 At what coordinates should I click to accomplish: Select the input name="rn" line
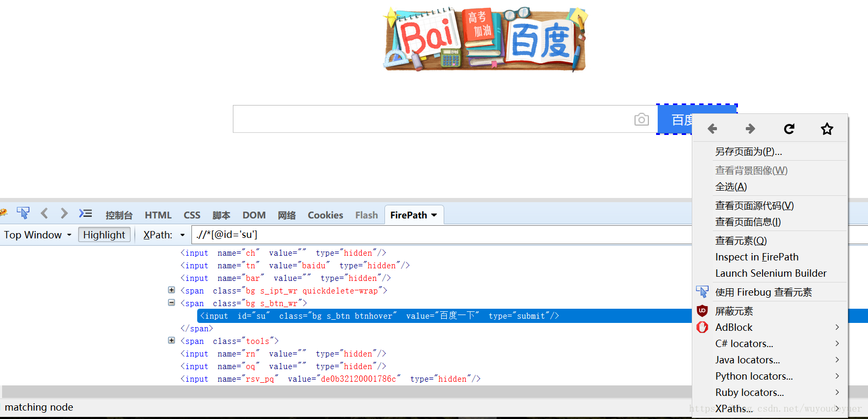point(283,354)
